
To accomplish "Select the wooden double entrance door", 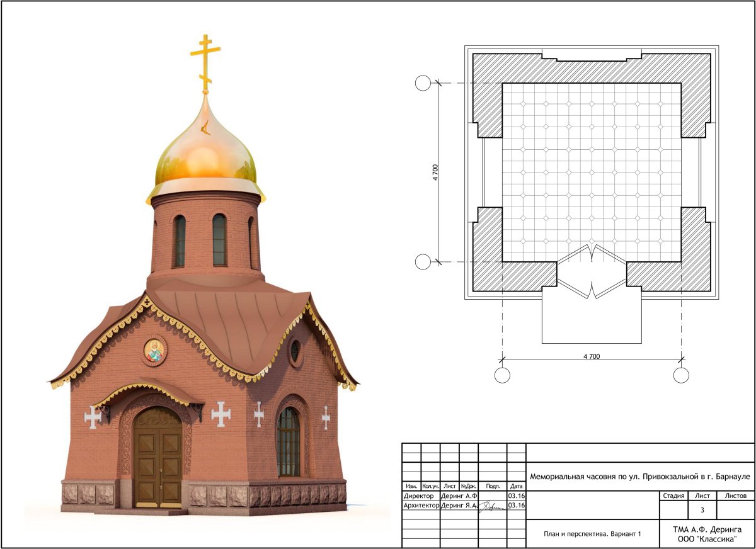I will click(x=157, y=458).
